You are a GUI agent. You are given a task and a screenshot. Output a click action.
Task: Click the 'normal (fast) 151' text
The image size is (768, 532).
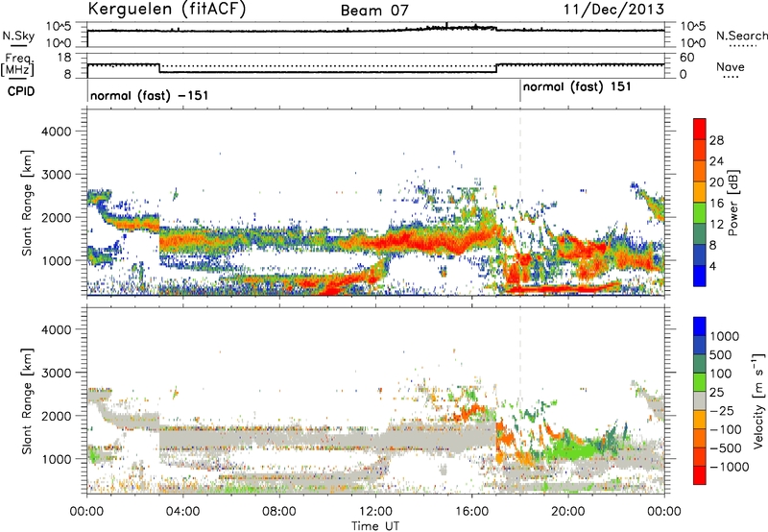[x=577, y=87]
